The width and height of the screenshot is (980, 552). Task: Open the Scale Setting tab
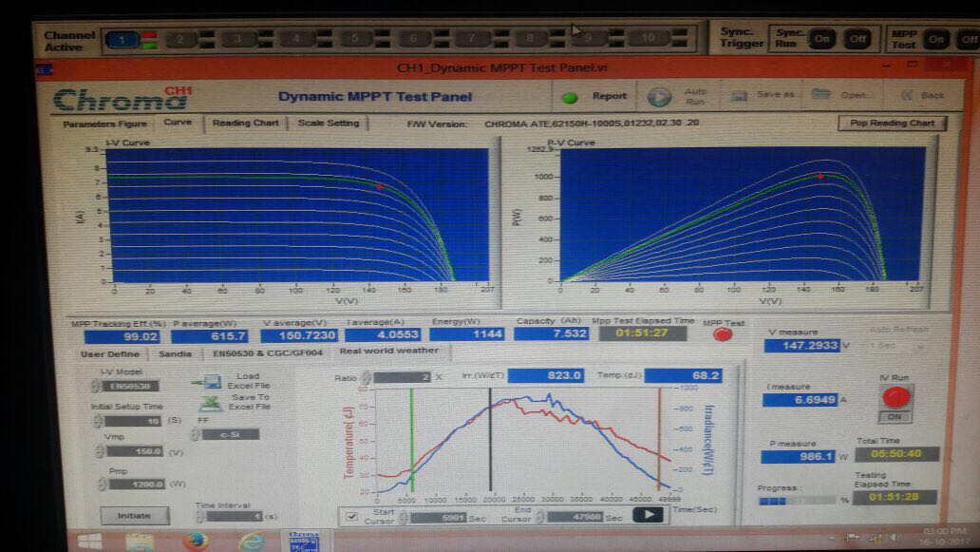[x=329, y=124]
